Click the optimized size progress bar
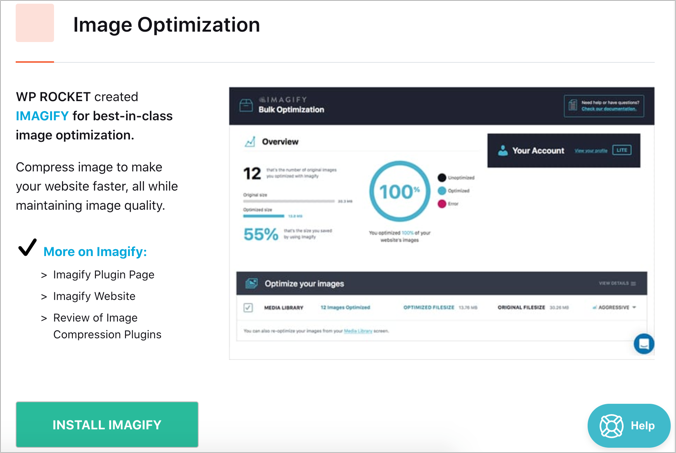 (265, 215)
